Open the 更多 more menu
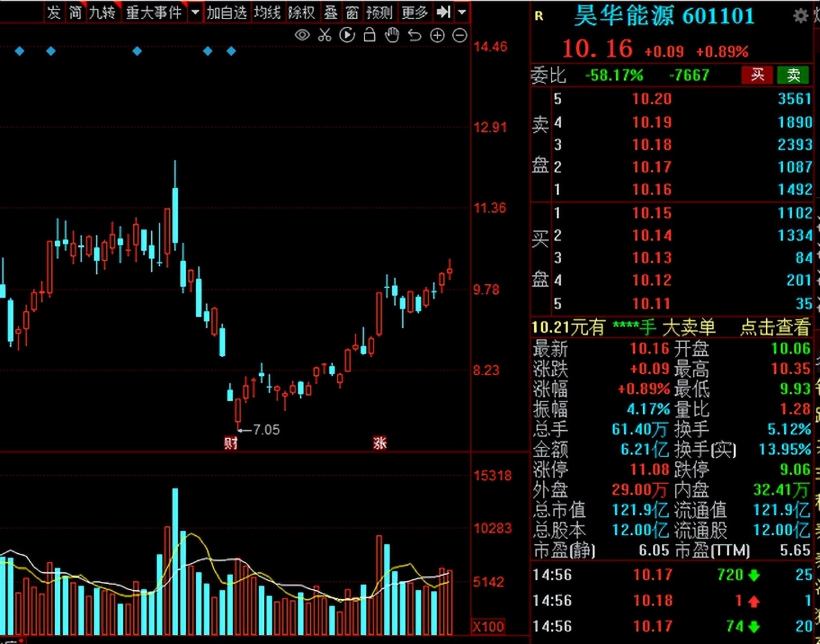The width and height of the screenshot is (820, 644). click(x=414, y=12)
